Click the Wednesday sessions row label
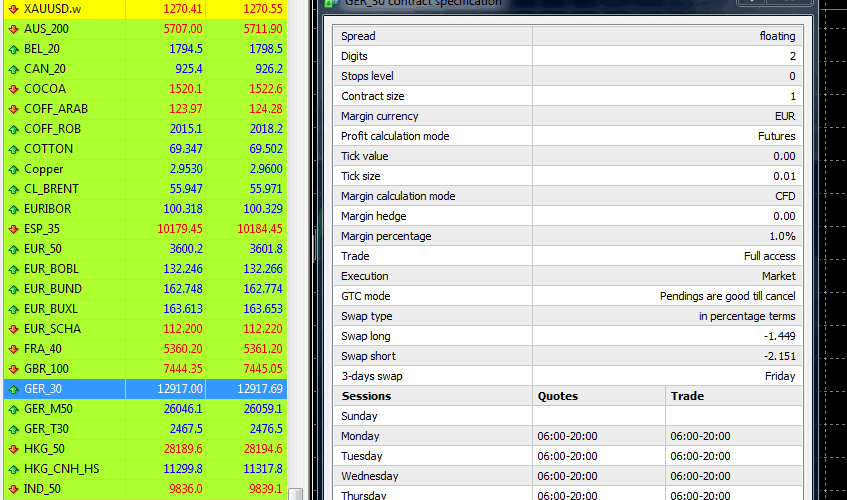The height and width of the screenshot is (500, 847). [x=369, y=476]
